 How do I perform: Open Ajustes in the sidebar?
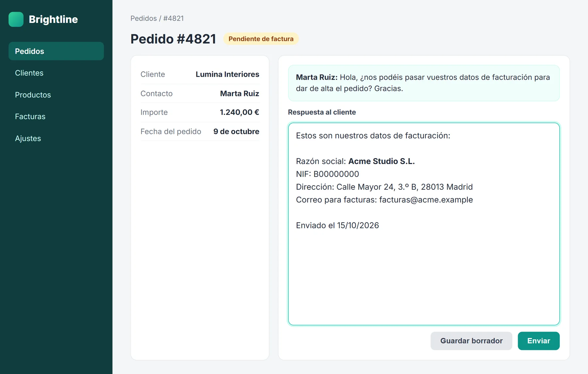point(56,138)
